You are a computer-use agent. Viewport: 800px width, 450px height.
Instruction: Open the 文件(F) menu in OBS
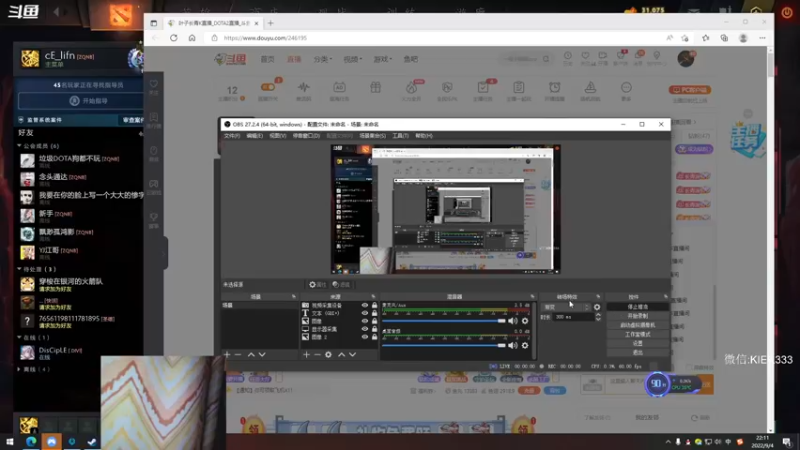point(232,136)
